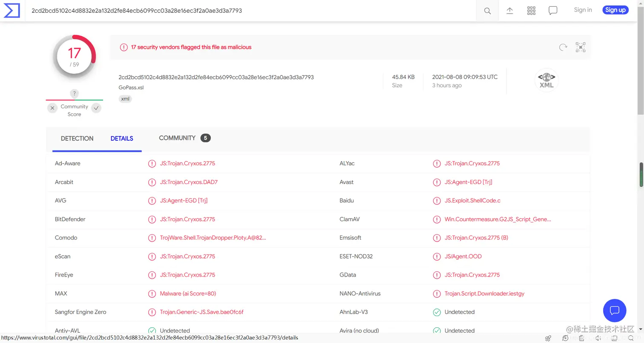Click the reanalyze refresh icon

(563, 47)
